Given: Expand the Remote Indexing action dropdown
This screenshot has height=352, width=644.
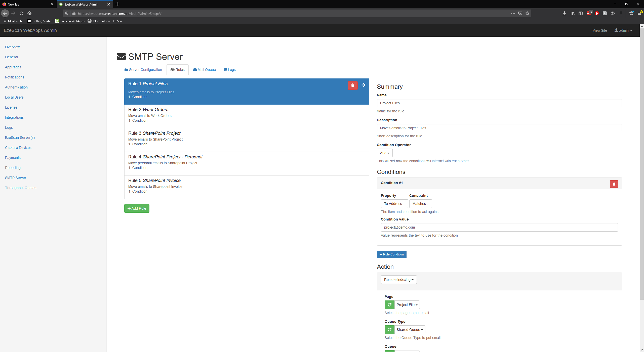Looking at the screenshot, I should pos(398,280).
